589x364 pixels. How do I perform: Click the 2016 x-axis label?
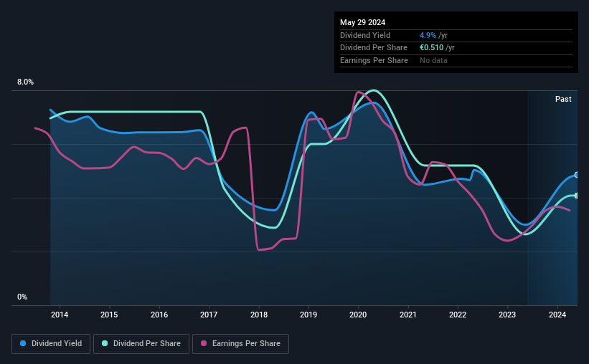coord(159,315)
